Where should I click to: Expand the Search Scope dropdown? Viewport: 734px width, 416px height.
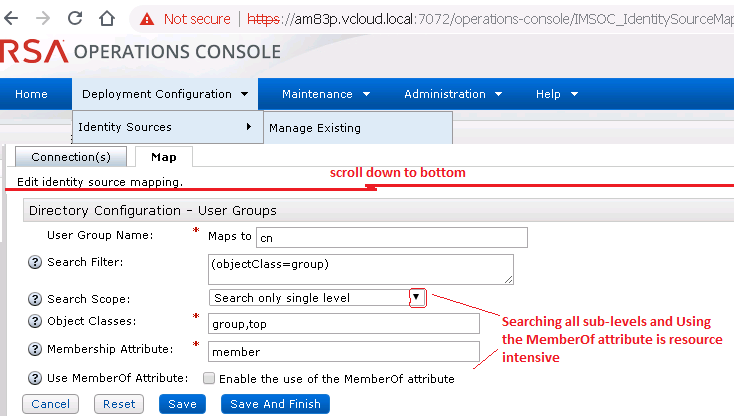tap(417, 297)
